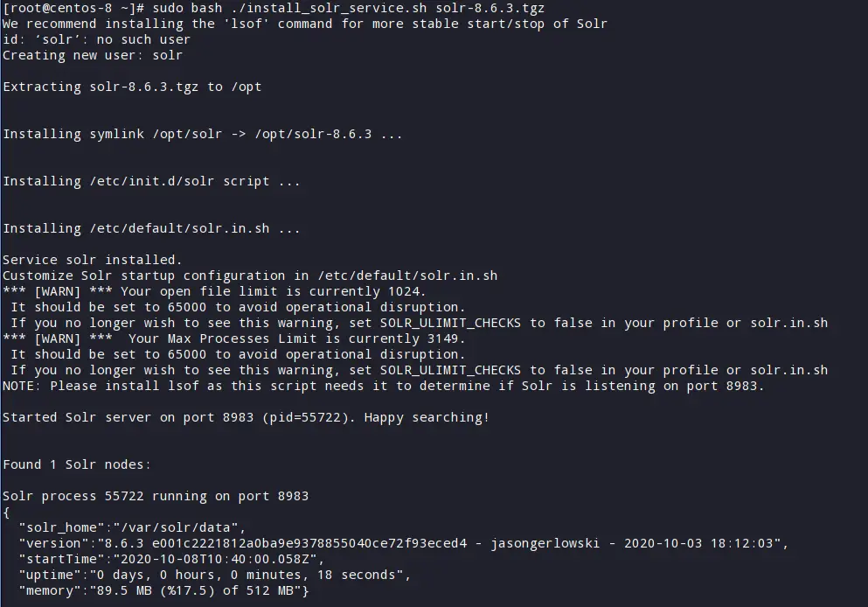Click the /etc/init.d/solr script path
The image size is (868, 607).
[152, 181]
